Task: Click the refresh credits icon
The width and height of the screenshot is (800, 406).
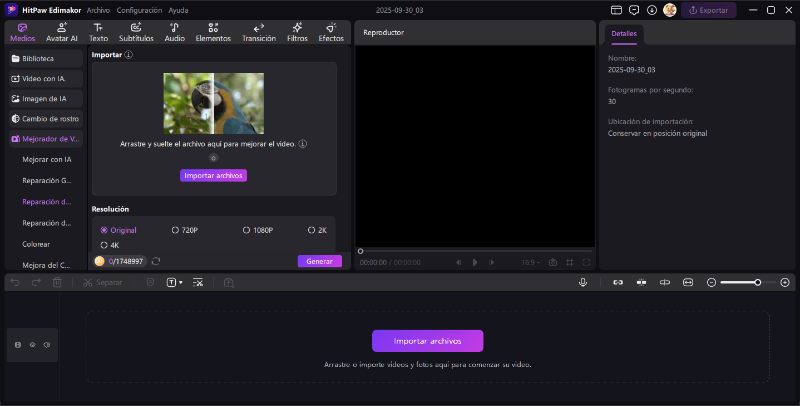Action: [x=156, y=261]
